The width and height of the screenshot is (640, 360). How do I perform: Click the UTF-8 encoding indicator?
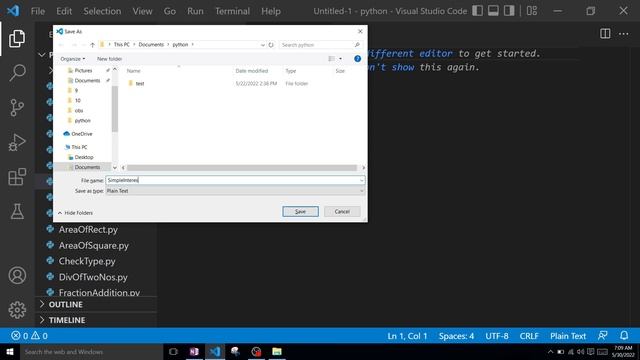tap(497, 336)
